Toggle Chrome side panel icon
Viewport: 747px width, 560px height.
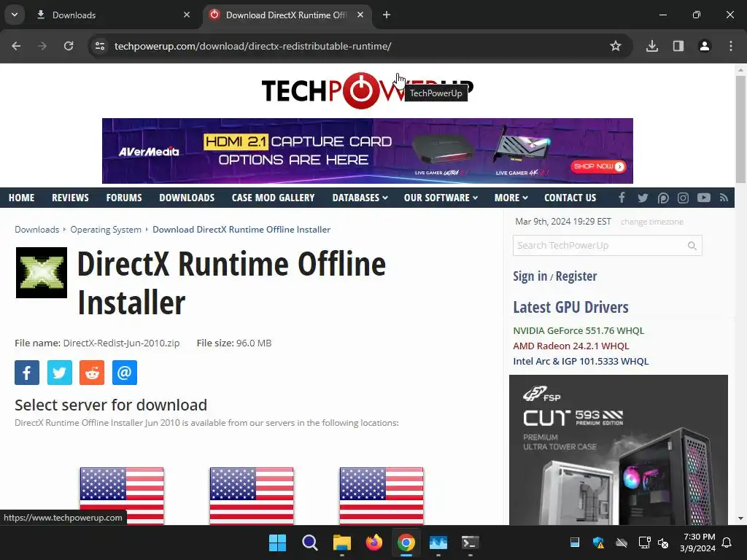[678, 46]
